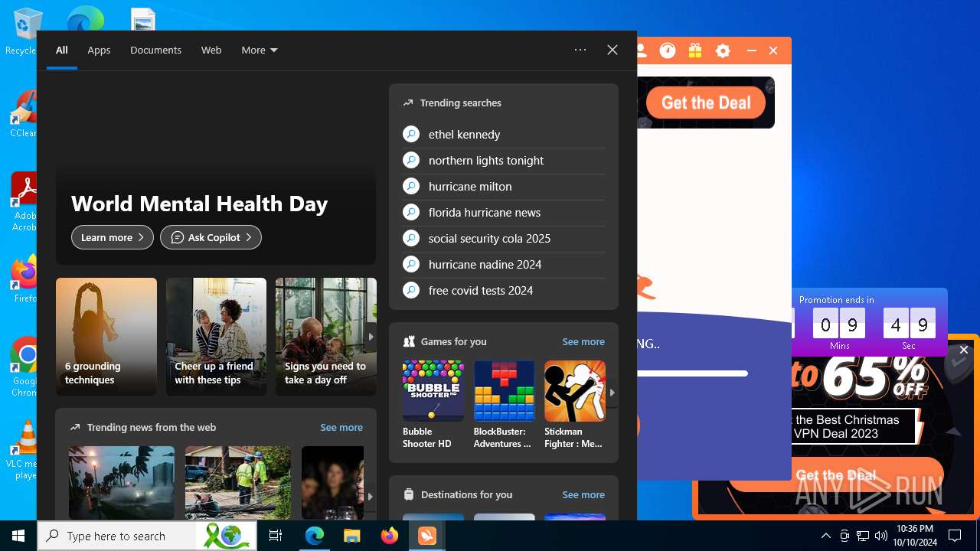Open the gift icon in VPN window

coord(695,51)
